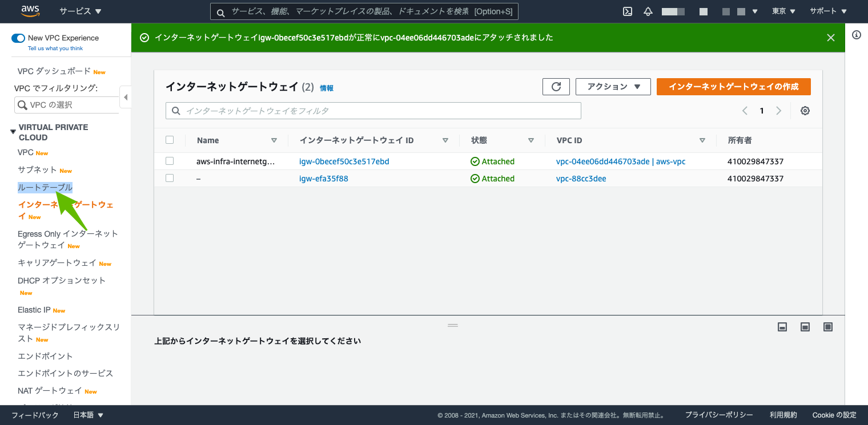This screenshot has width=868, height=425.
Task: Select the aws-infra-internetg… name cell
Action: (x=236, y=161)
